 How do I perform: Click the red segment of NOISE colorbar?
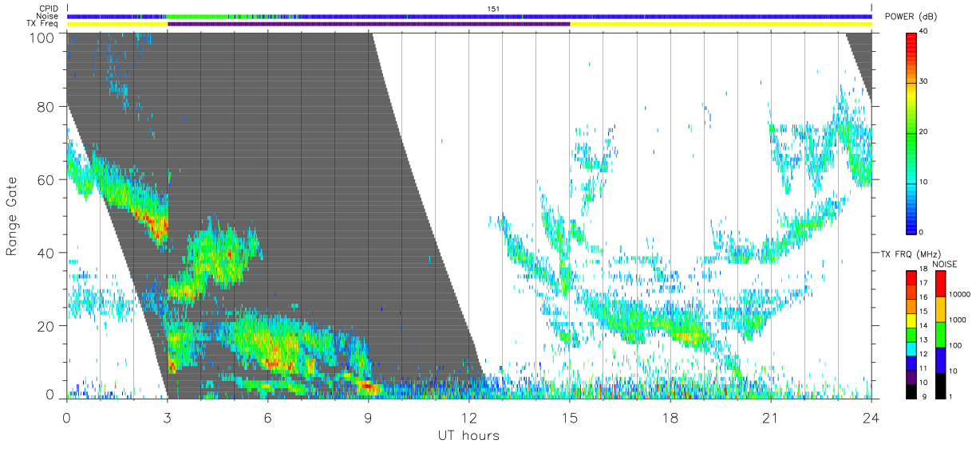coord(940,284)
